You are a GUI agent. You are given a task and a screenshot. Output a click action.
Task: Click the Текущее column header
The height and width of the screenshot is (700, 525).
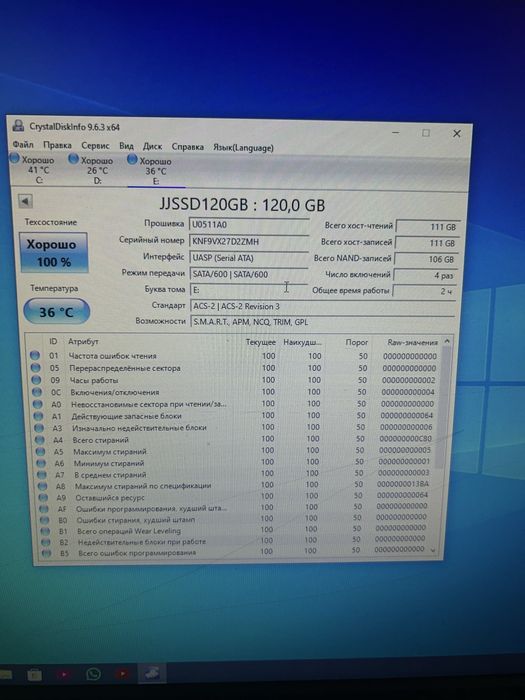click(261, 342)
